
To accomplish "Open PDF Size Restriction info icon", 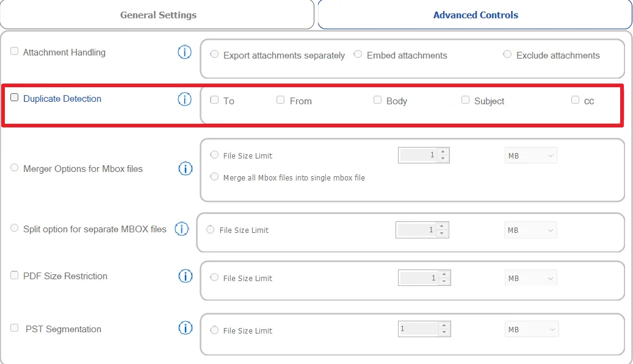I will click(x=186, y=276).
